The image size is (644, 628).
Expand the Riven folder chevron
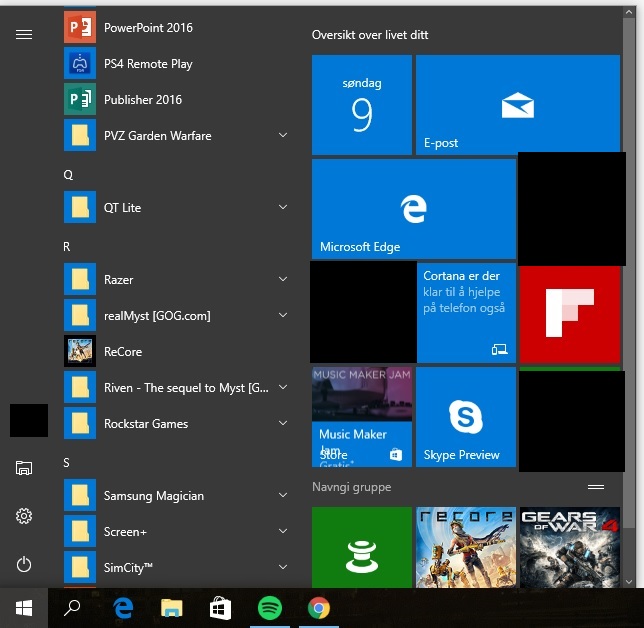283,387
